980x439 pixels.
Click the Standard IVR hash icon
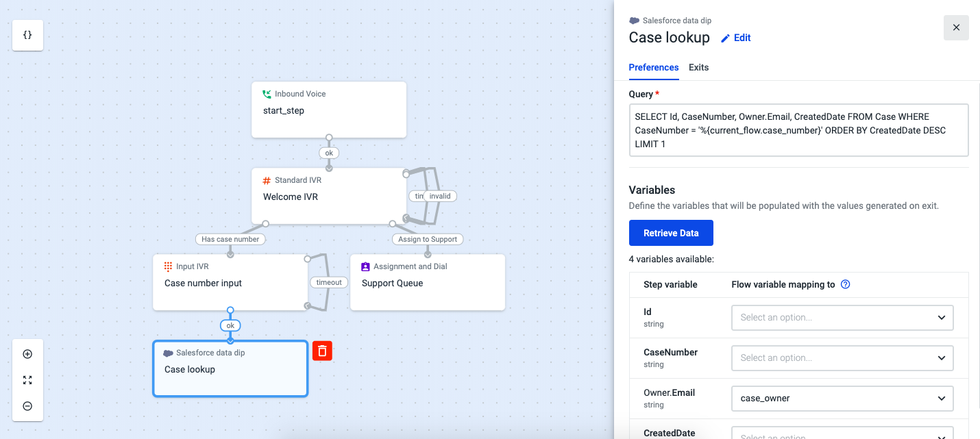coord(267,180)
